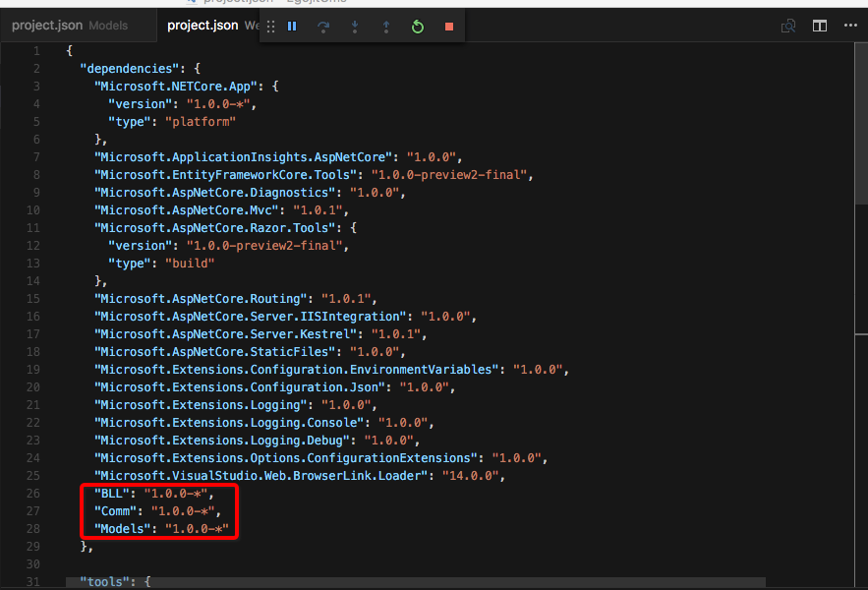Click line number 26 in gutter
This screenshot has height=590, width=868.
[x=33, y=495]
